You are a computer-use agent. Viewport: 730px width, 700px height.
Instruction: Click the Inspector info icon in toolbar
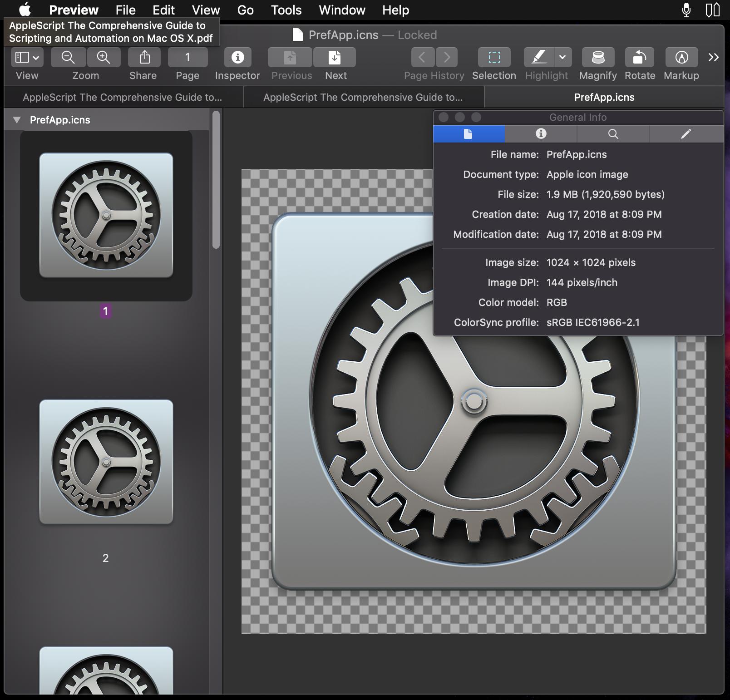click(x=237, y=57)
